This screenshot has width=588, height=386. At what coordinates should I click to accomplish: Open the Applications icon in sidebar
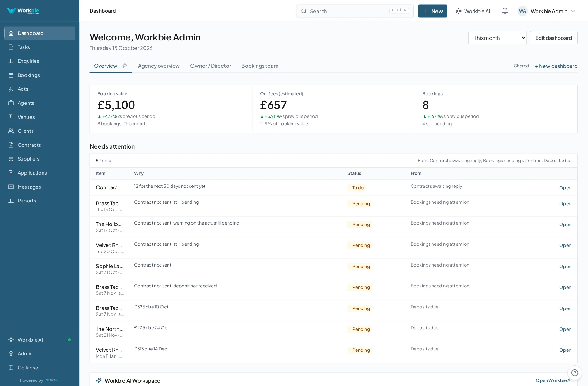coord(11,173)
